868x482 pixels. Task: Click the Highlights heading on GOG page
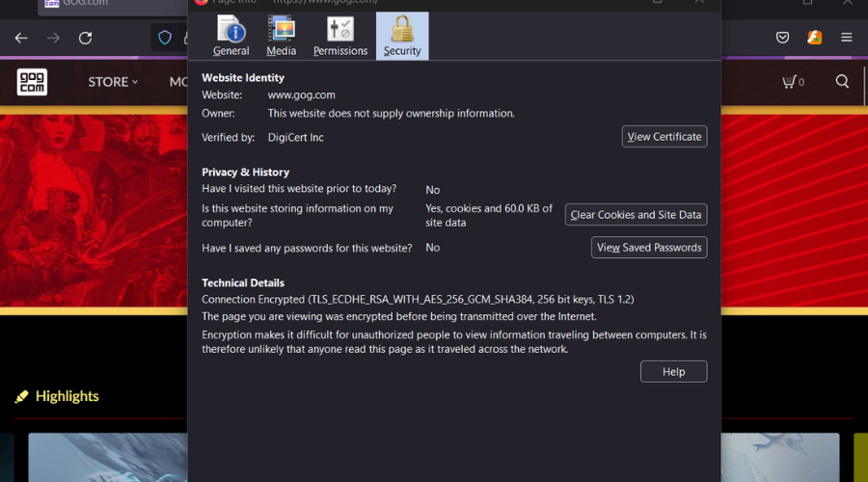coord(67,396)
